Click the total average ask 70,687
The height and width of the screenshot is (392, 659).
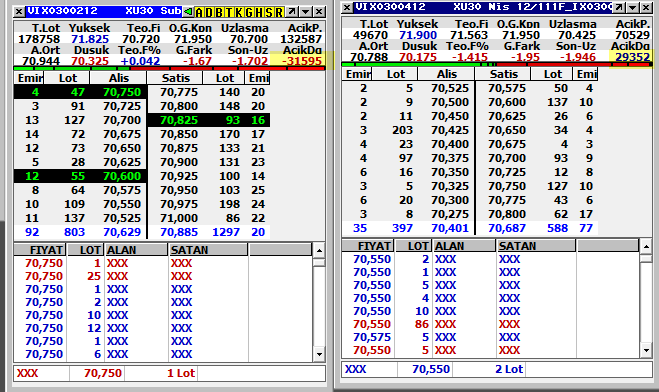click(x=507, y=228)
